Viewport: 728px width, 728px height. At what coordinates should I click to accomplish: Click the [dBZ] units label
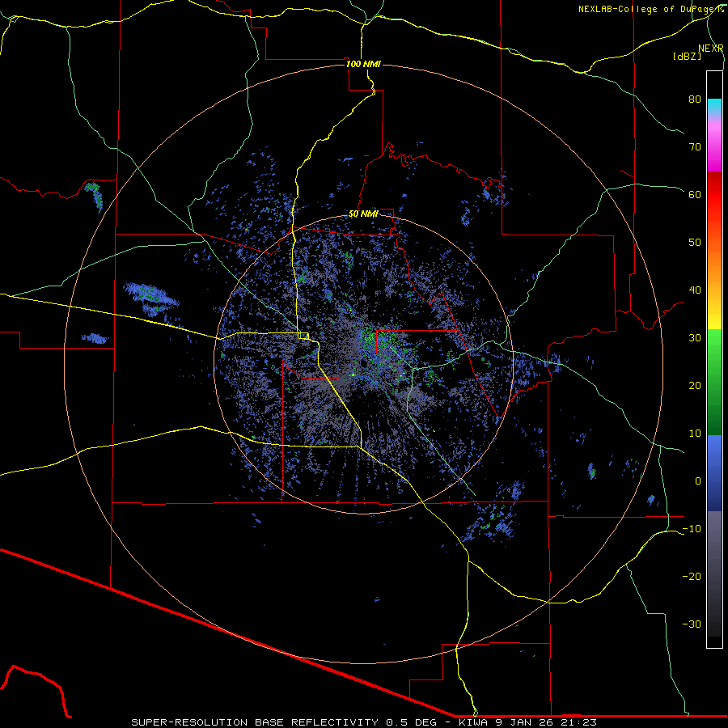coord(687,57)
